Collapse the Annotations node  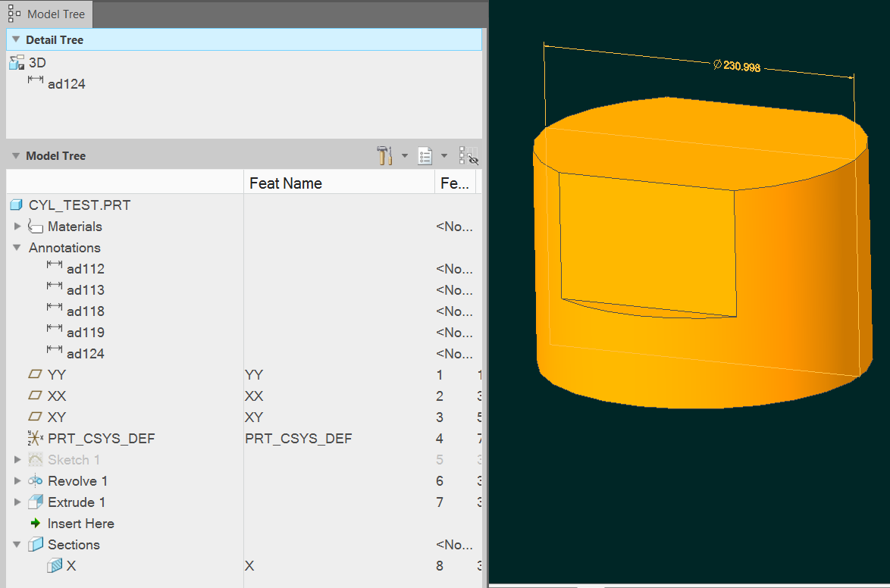pyautogui.click(x=17, y=248)
